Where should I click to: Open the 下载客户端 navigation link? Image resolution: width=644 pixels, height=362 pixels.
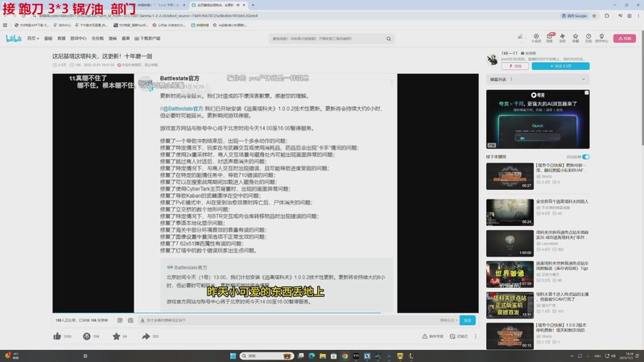[x=147, y=39]
